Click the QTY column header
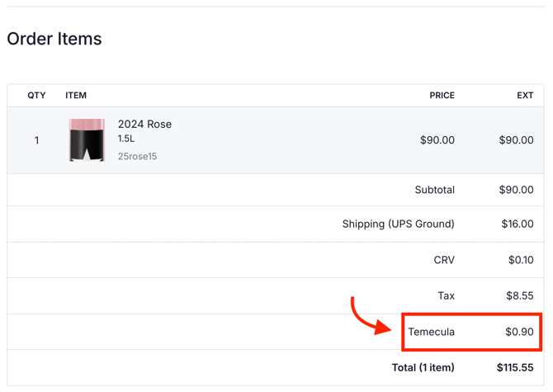This screenshot has height=392, width=553. coord(36,96)
